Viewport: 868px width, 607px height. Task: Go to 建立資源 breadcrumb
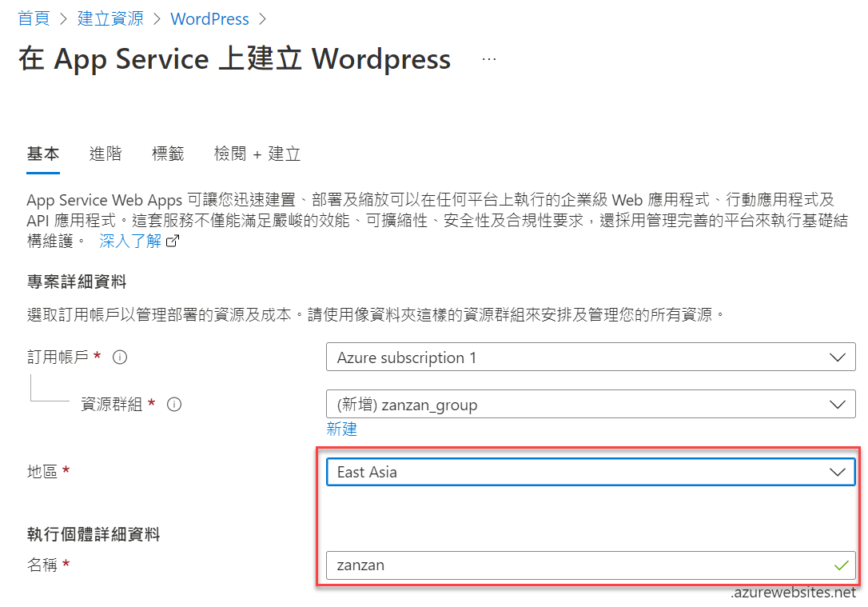[110, 18]
